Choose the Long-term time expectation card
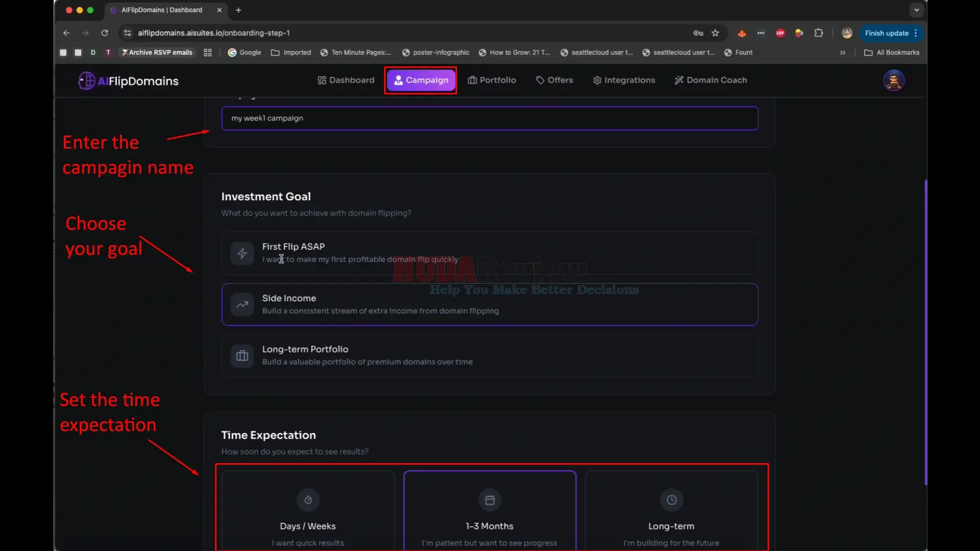Viewport: 980px width, 551px height. [671, 511]
